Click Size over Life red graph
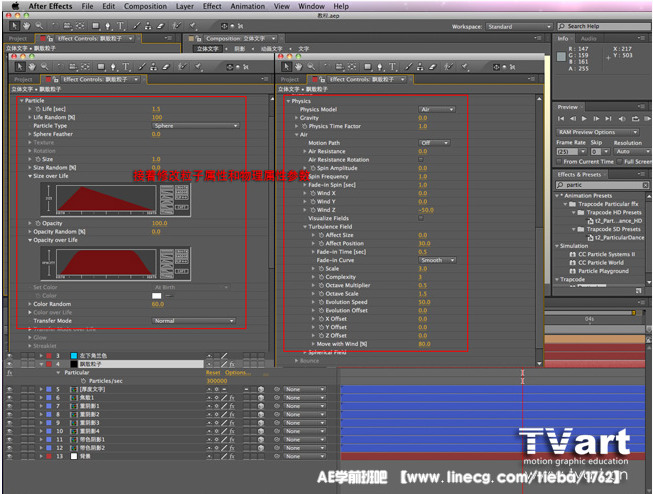The height and width of the screenshot is (494, 653). point(106,199)
